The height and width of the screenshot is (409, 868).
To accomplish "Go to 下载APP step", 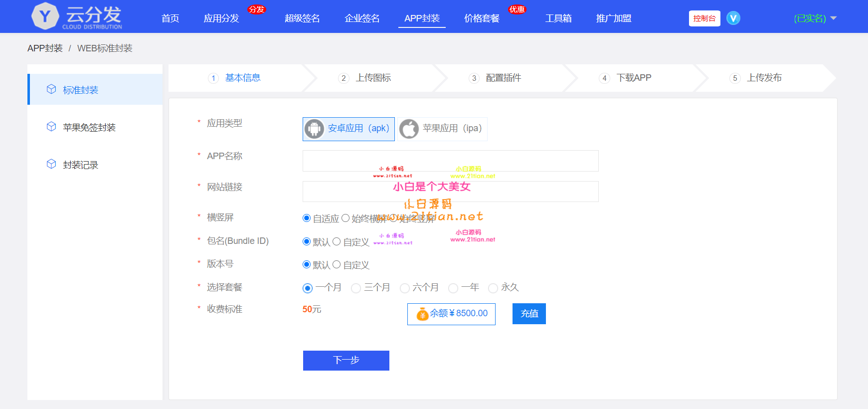I will tap(634, 78).
